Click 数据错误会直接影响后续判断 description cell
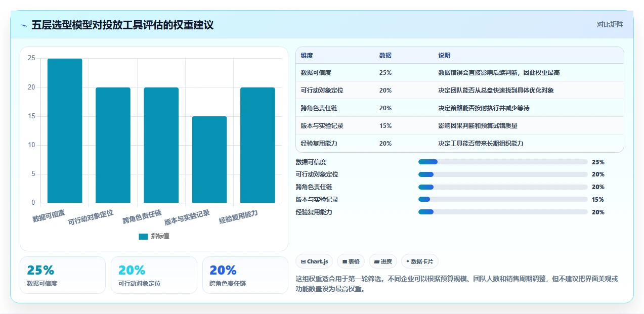644x314 pixels. click(x=499, y=73)
